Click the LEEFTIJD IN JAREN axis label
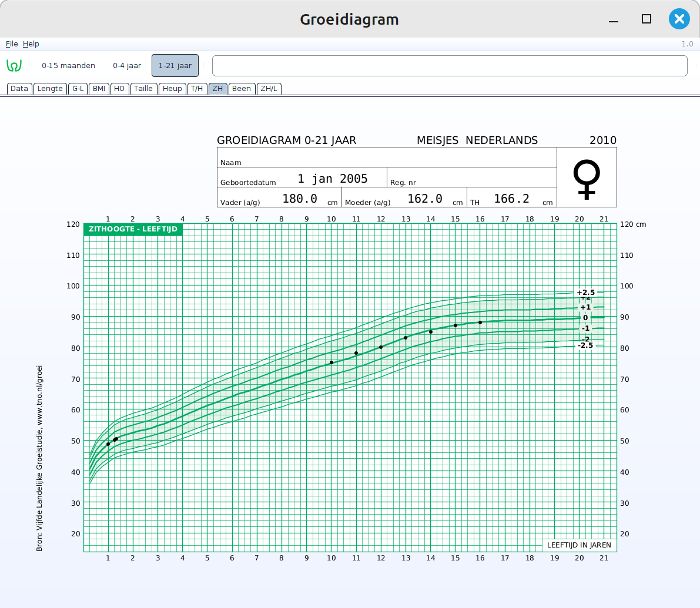This screenshot has height=608, width=700. 579,545
